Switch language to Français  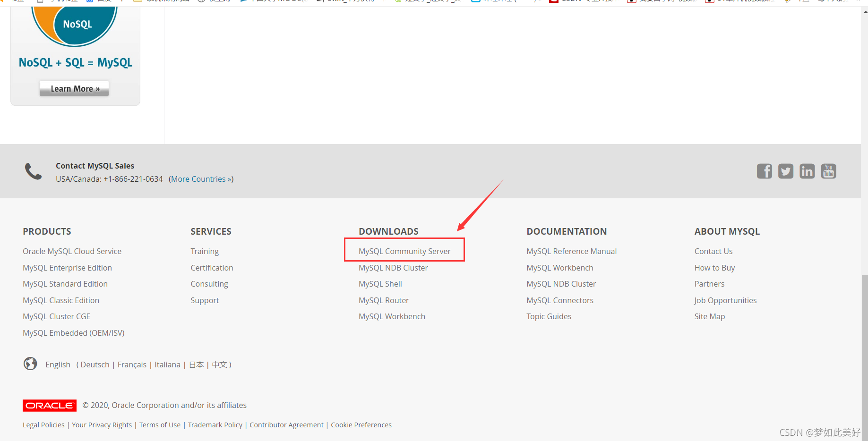tap(132, 365)
